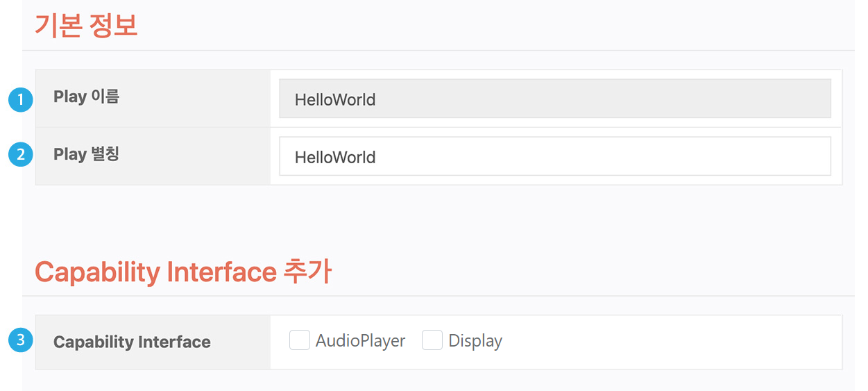
Task: Click the blue number 3 badge
Action: 21,340
